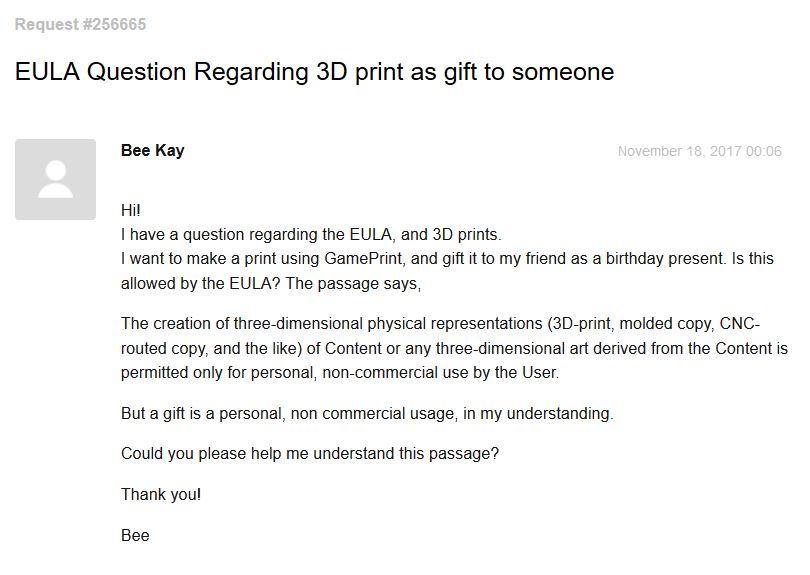Click the "Thank you!" line
Image resolution: width=810 pixels, height=575 pixels.
[161, 495]
